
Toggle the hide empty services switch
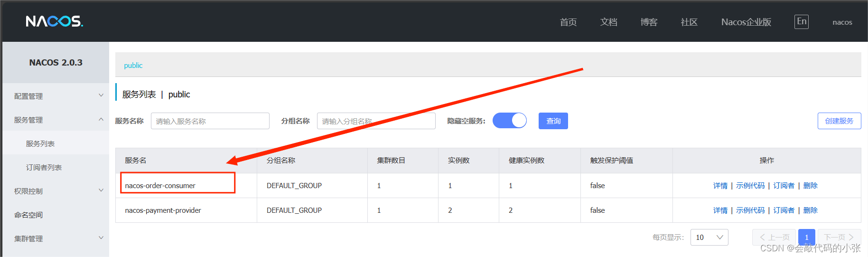tap(510, 121)
